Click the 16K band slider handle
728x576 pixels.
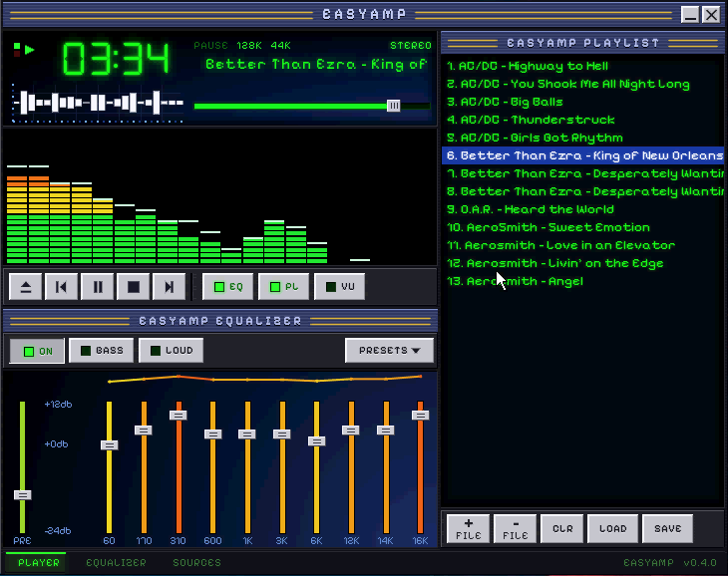pyautogui.click(x=420, y=416)
